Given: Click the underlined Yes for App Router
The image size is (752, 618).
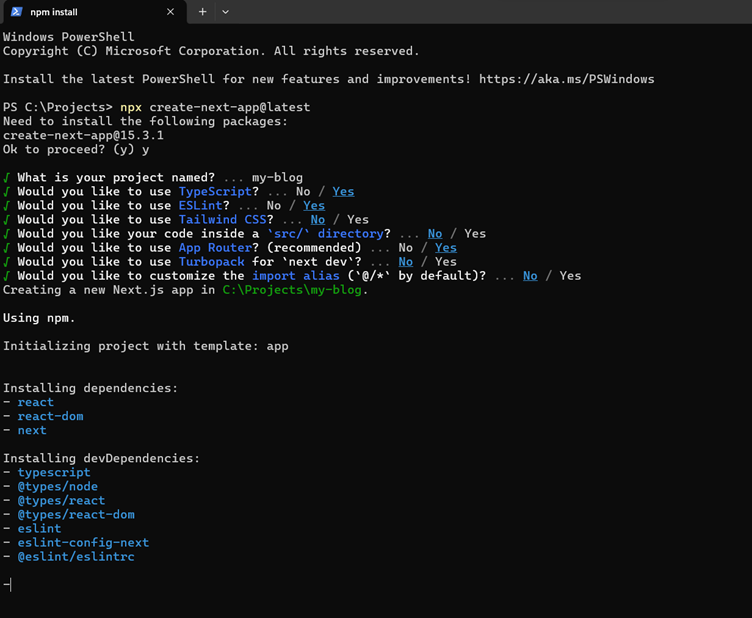Looking at the screenshot, I should point(445,248).
